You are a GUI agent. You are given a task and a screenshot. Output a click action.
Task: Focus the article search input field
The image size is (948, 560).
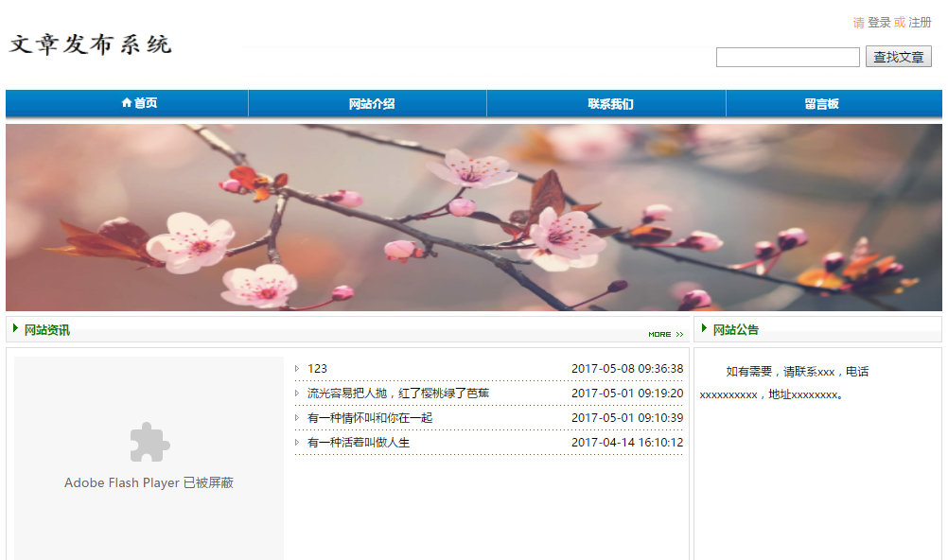(x=788, y=58)
